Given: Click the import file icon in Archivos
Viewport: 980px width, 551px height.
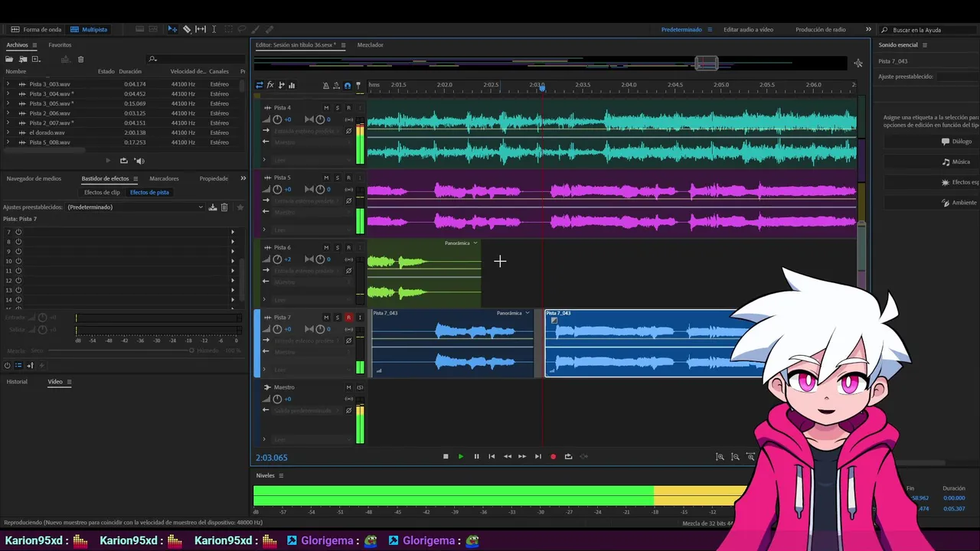Looking at the screenshot, I should (23, 59).
